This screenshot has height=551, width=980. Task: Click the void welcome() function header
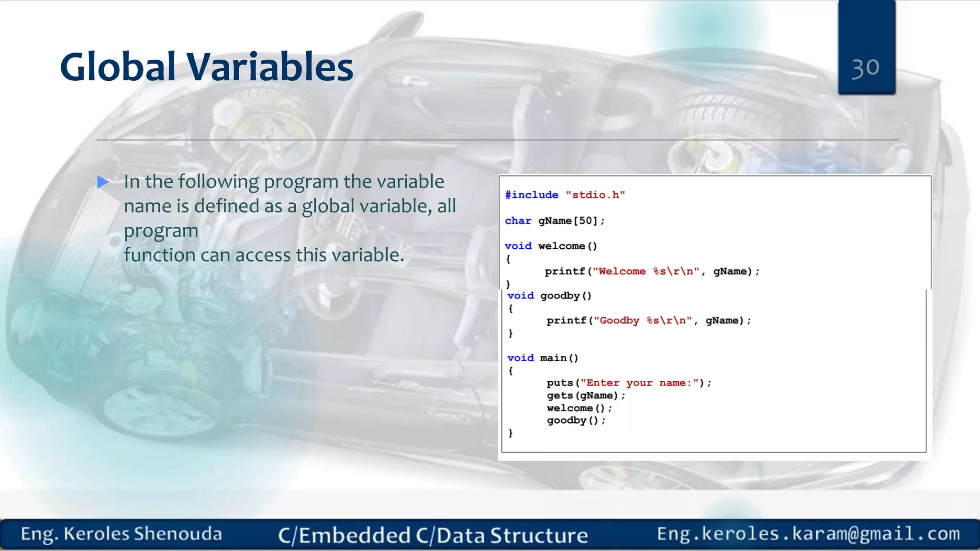click(551, 246)
